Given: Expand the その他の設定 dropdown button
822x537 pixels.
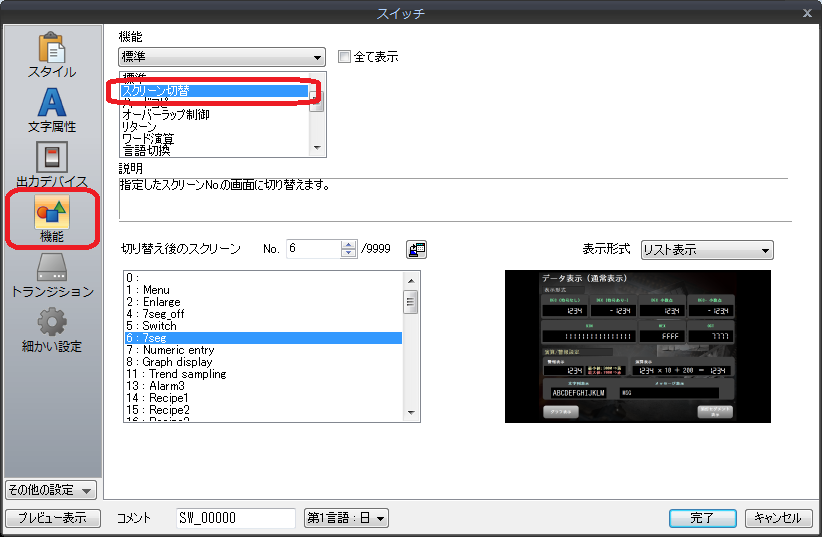Looking at the screenshot, I should point(50,490).
